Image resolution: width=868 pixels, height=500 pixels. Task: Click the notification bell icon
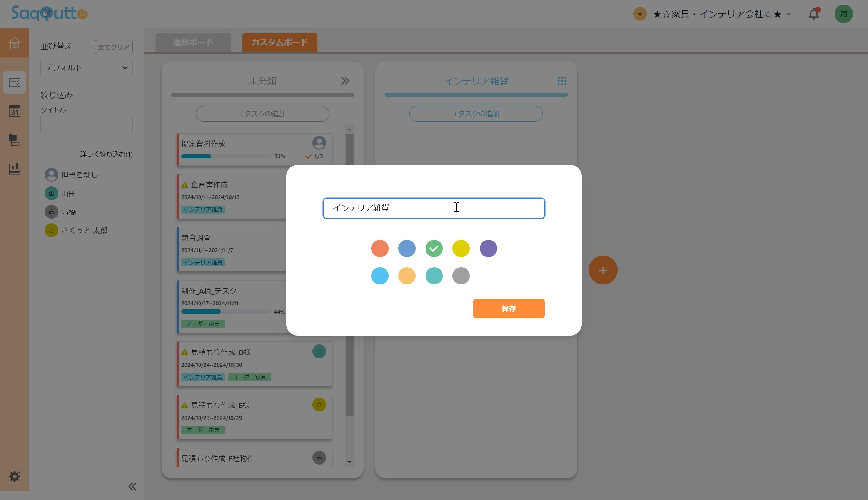click(813, 14)
